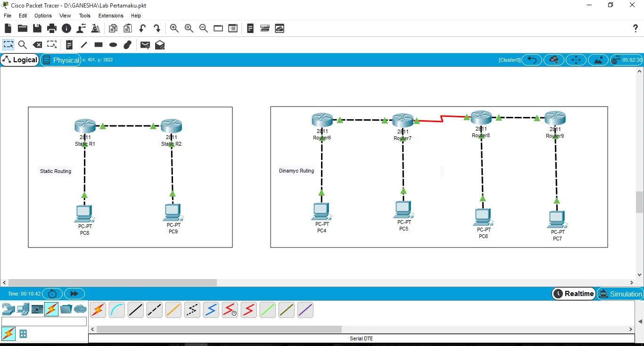Click the Set Tiled Background button
This screenshot has height=346, width=644.
point(598,60)
